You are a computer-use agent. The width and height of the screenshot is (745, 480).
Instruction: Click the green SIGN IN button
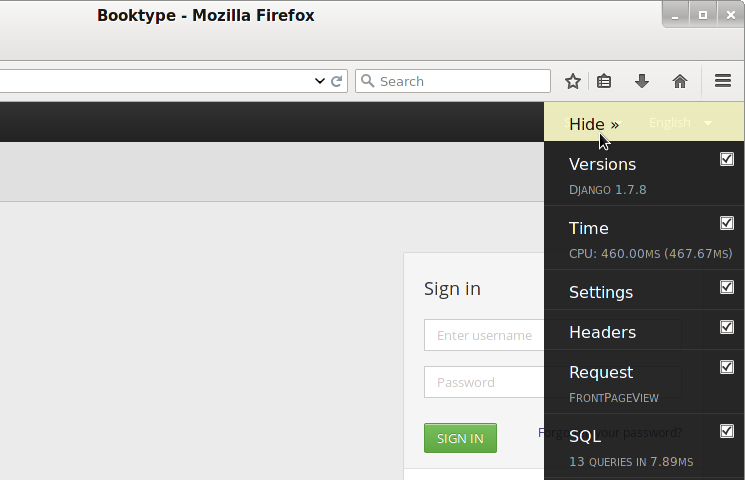point(460,438)
